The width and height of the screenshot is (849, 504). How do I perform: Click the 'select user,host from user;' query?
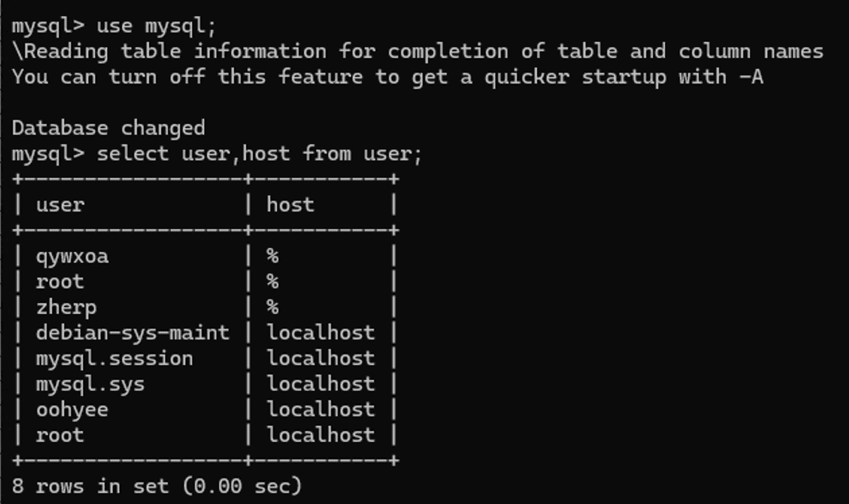[x=259, y=154]
